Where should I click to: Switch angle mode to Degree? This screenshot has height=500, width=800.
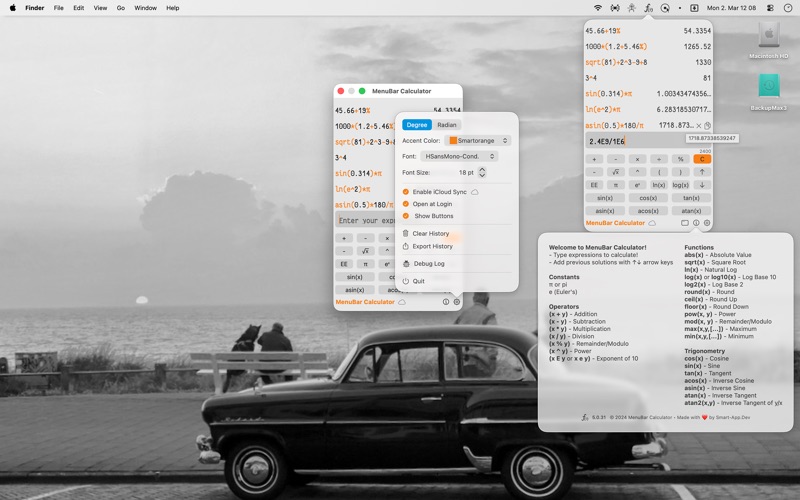tap(417, 124)
